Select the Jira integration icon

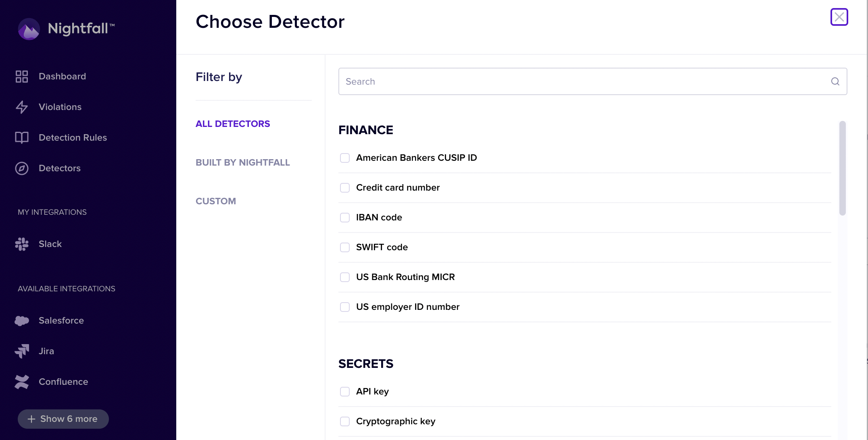click(22, 351)
